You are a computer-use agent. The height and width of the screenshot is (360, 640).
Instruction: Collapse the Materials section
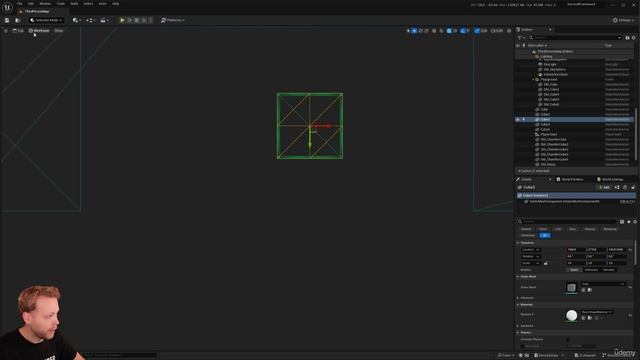pos(518,304)
